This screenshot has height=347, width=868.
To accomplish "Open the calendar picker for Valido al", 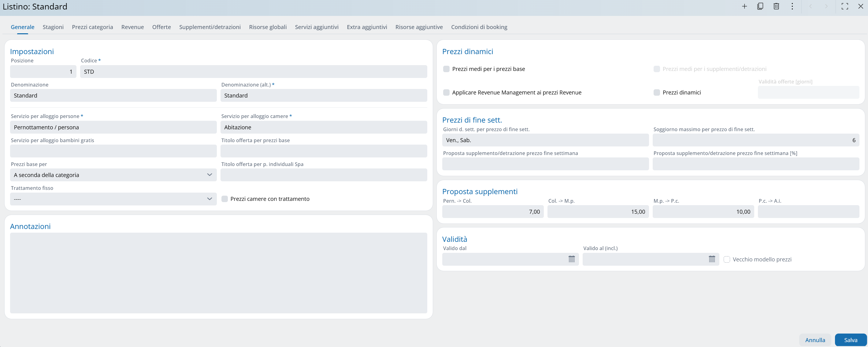I will click(712, 259).
